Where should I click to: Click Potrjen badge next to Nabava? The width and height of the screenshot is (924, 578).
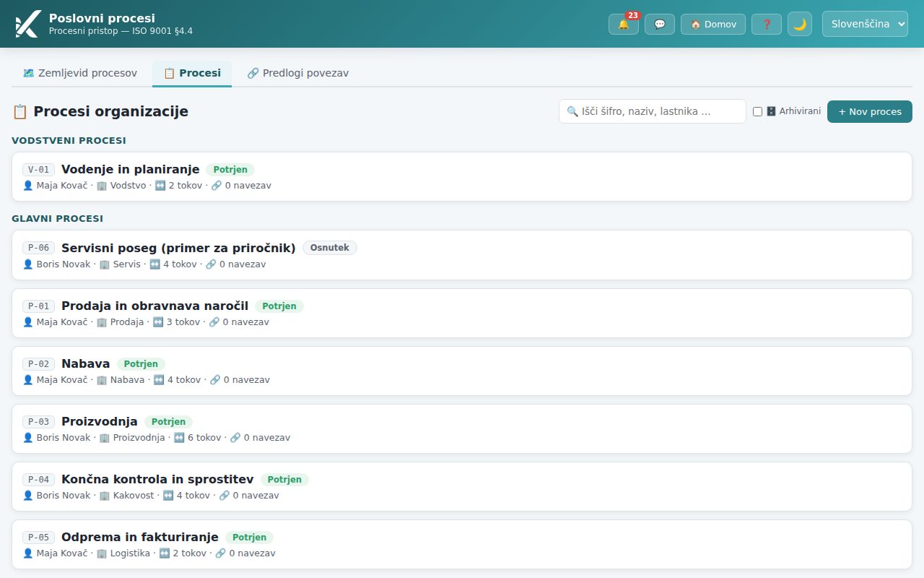(141, 364)
